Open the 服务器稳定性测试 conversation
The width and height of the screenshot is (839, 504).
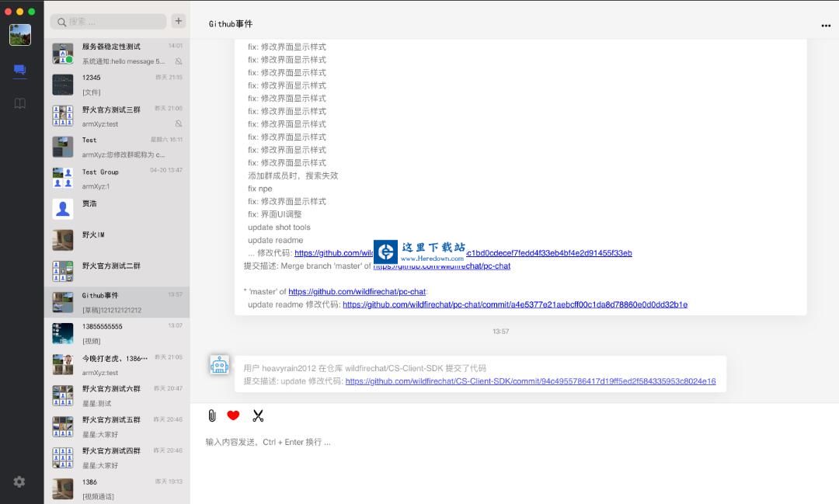pos(117,54)
